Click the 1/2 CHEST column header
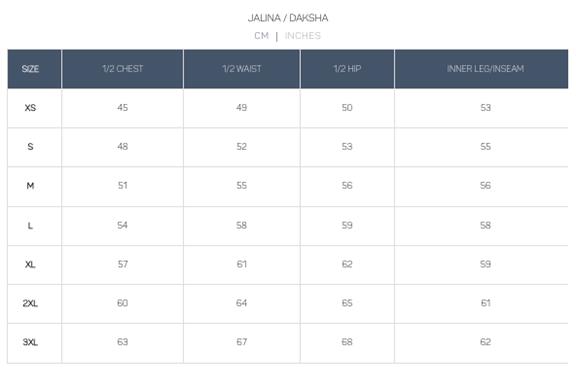This screenshot has height=387, width=576. (123, 69)
